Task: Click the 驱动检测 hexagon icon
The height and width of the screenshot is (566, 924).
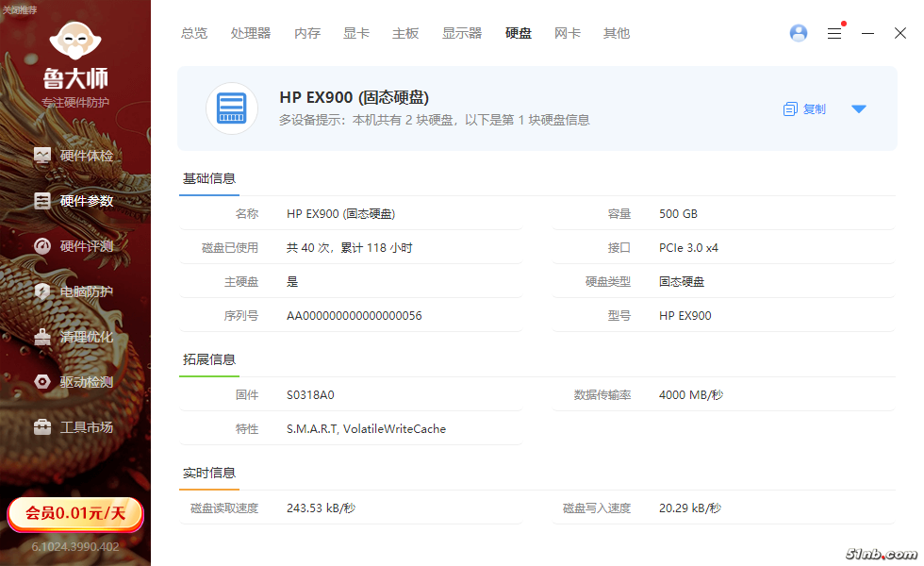Action: pyautogui.click(x=42, y=382)
